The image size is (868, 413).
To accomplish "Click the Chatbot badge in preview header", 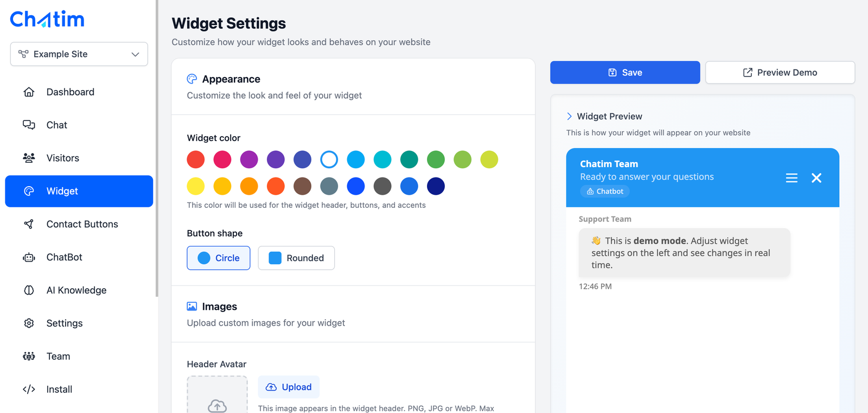I will (605, 192).
